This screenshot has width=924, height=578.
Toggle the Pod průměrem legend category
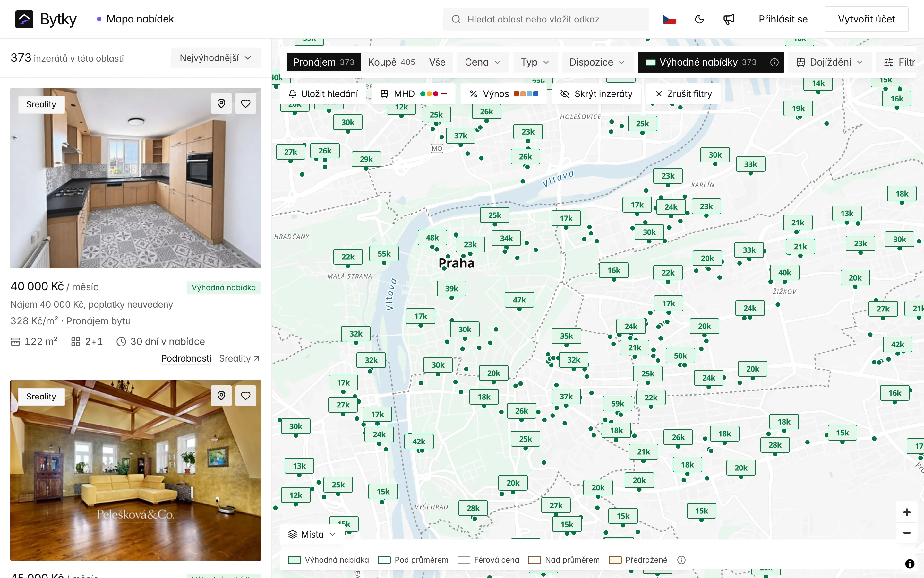pos(413,560)
